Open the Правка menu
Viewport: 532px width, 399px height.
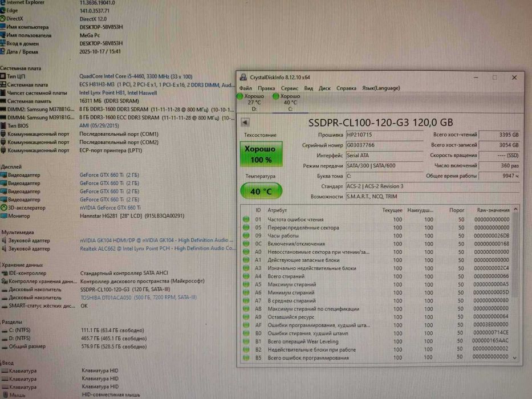pos(266,88)
